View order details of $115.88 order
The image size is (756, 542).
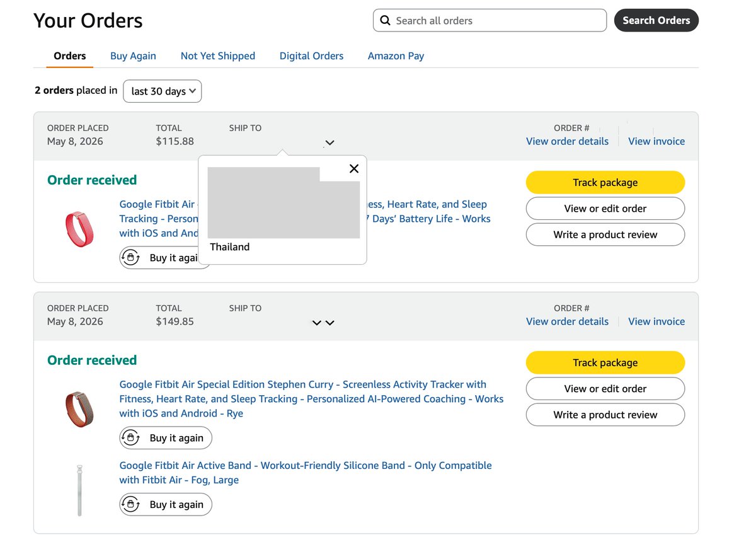point(567,141)
